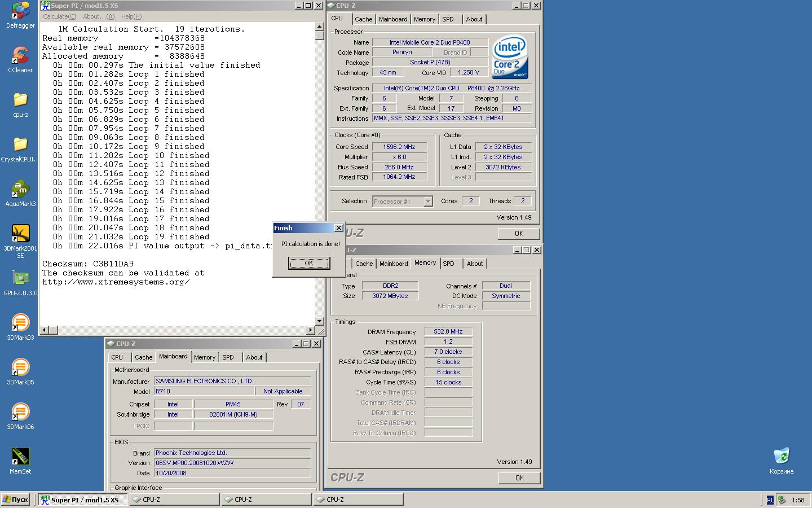Open Cache tab in the bottom-left CPU-Z window
Viewport: 812px width, 508px height.
(143, 357)
